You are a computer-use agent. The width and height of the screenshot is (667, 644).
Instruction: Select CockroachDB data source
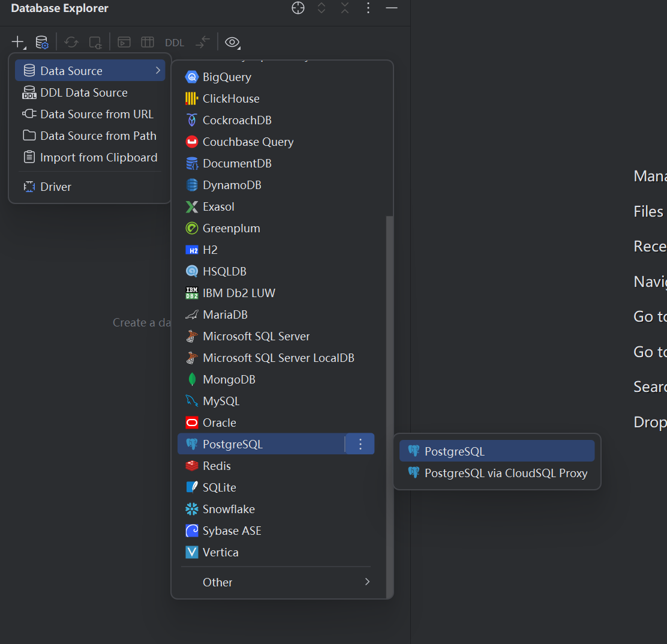tap(276, 120)
